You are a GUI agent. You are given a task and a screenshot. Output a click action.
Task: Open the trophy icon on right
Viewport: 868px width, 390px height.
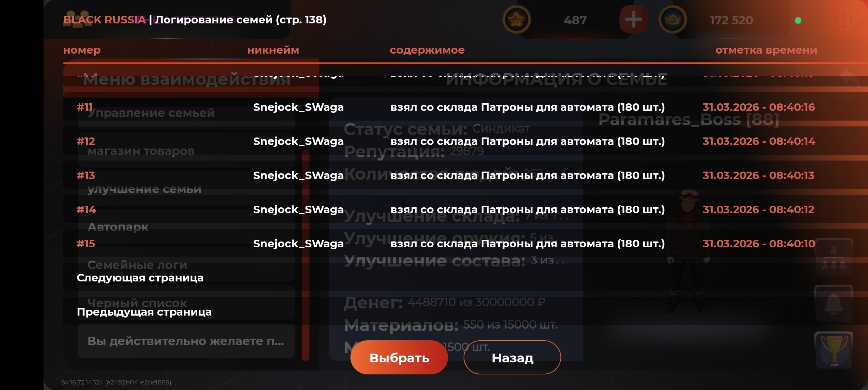[834, 350]
